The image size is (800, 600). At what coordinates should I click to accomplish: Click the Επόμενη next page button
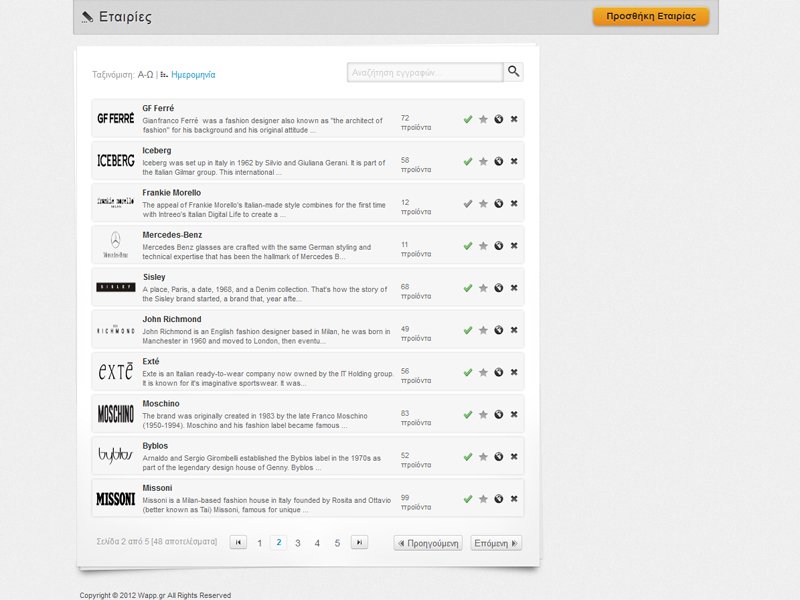[x=496, y=543]
